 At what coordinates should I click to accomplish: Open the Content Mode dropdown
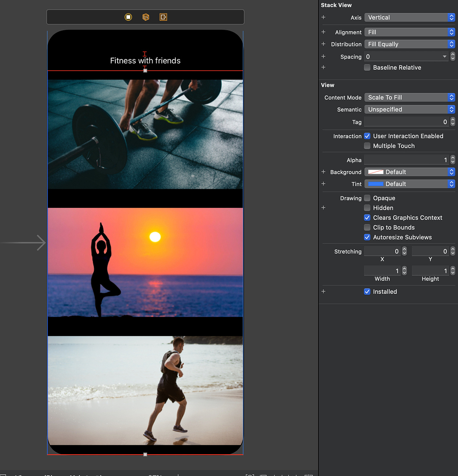(409, 98)
